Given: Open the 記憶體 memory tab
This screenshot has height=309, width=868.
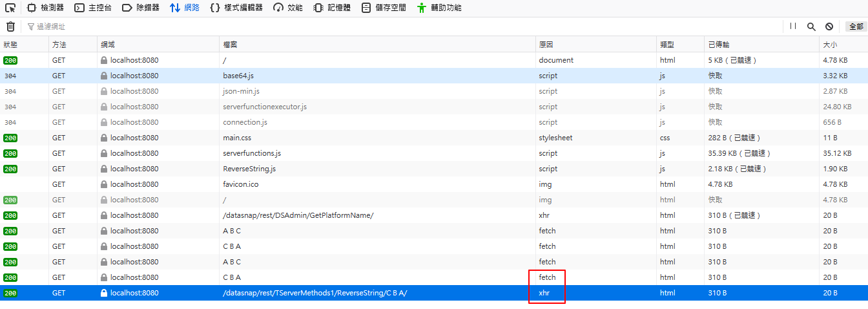Looking at the screenshot, I should [332, 8].
